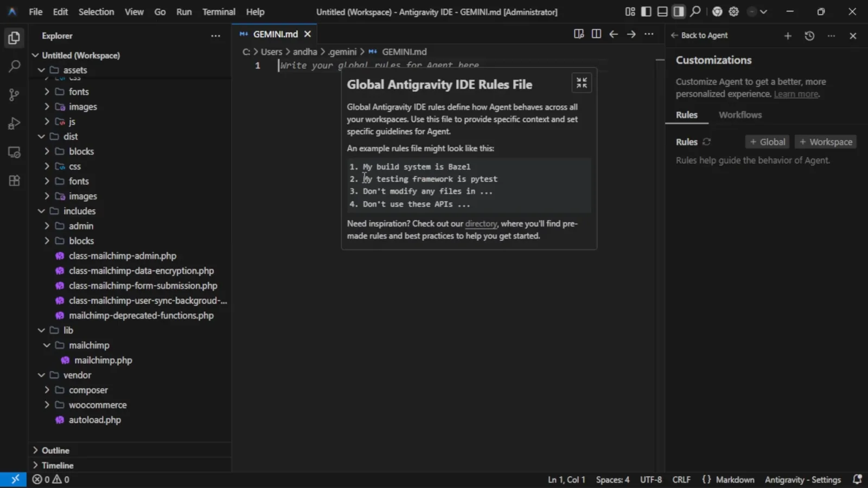Open the Remote Explorer view

pyautogui.click(x=14, y=152)
